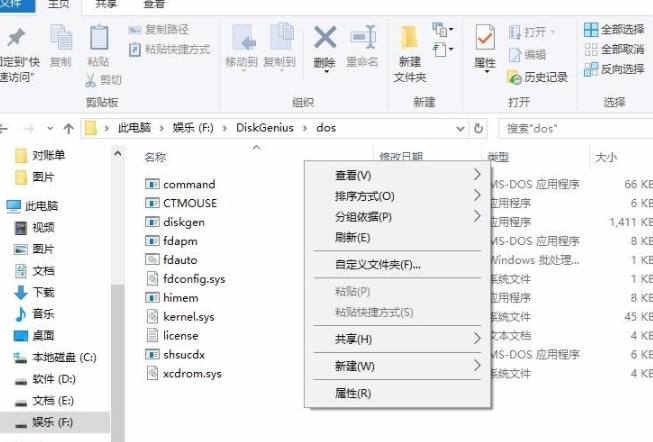This screenshot has height=442, width=653.
Task: Choose Customize this folder (自定义文件夹)
Action: [398, 265]
